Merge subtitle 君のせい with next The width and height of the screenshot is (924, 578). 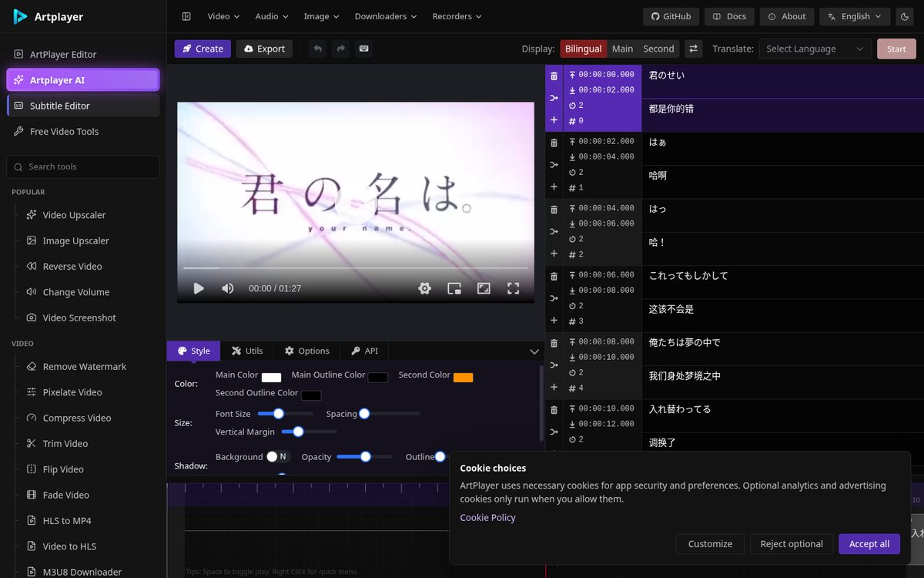[554, 98]
